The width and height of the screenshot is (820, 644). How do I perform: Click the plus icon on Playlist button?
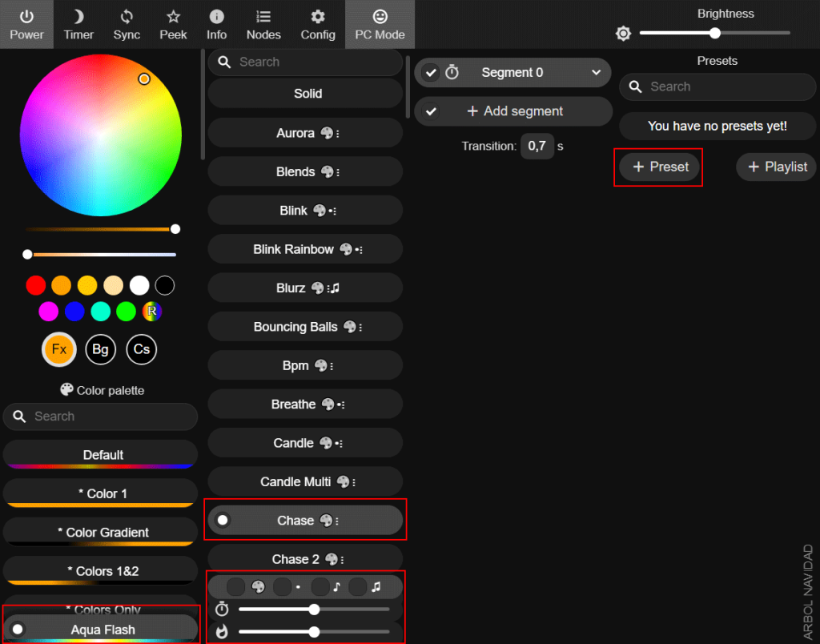tap(754, 167)
